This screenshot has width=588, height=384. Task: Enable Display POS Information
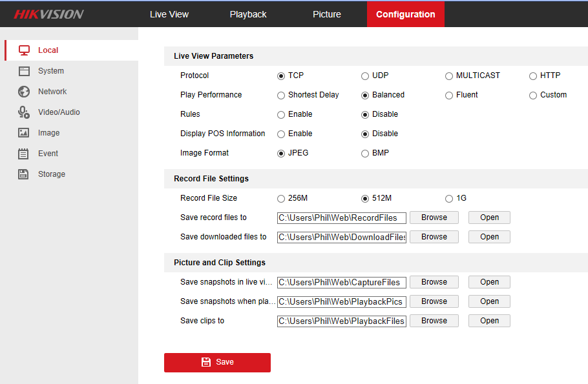tap(281, 134)
